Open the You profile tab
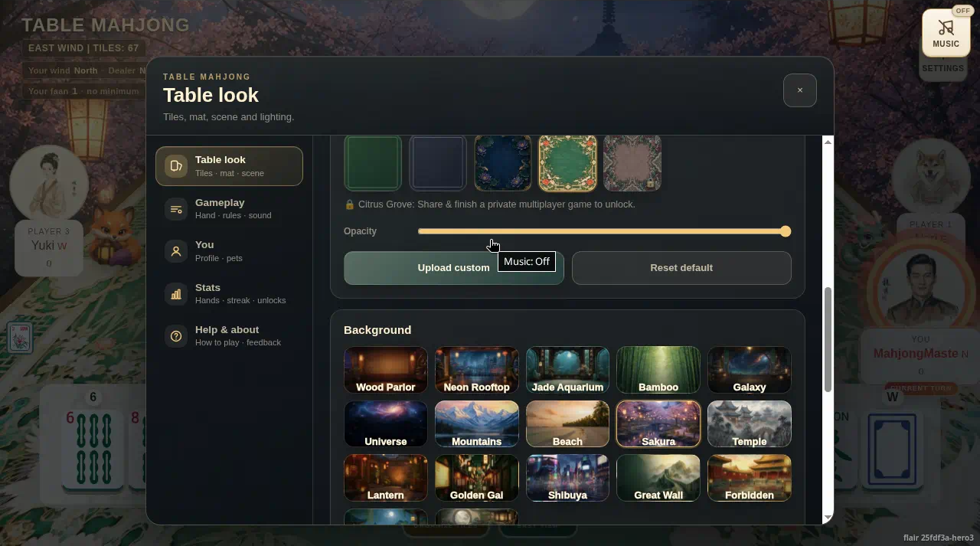The height and width of the screenshot is (546, 980). [229, 251]
